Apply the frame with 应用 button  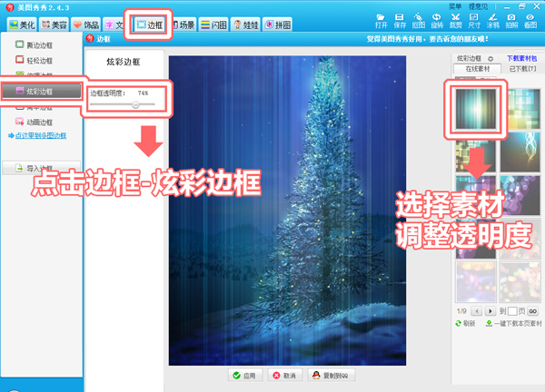tap(245, 376)
